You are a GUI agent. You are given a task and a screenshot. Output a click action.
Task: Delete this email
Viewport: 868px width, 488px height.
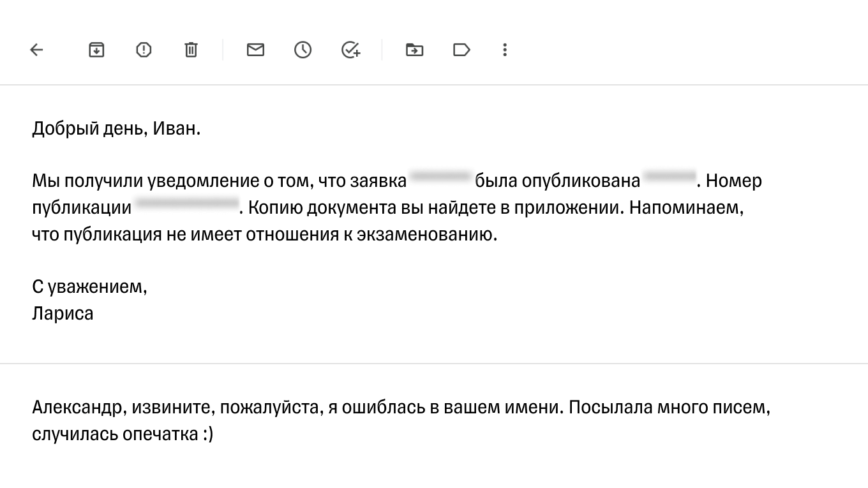click(191, 50)
